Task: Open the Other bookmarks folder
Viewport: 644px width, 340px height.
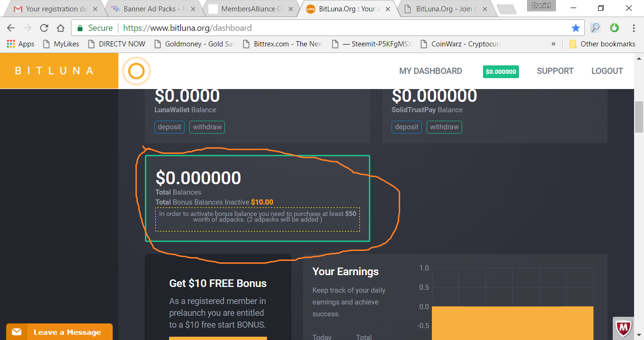Action: point(602,44)
